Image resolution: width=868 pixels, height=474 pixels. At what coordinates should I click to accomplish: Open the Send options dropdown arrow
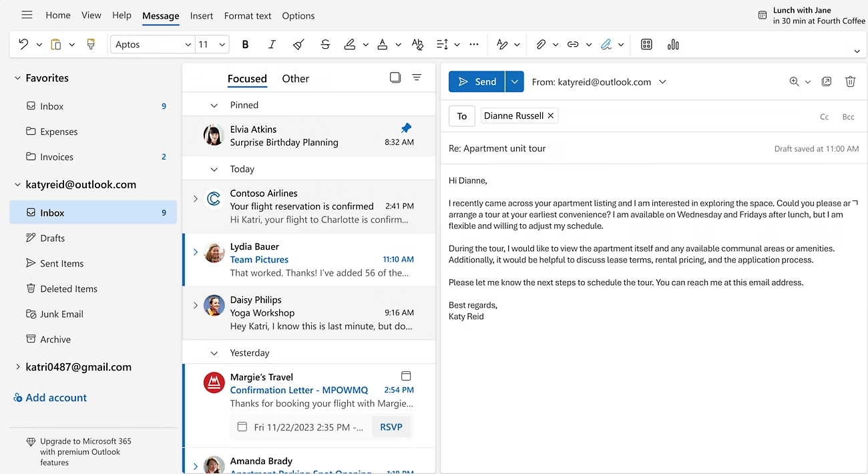[514, 81]
